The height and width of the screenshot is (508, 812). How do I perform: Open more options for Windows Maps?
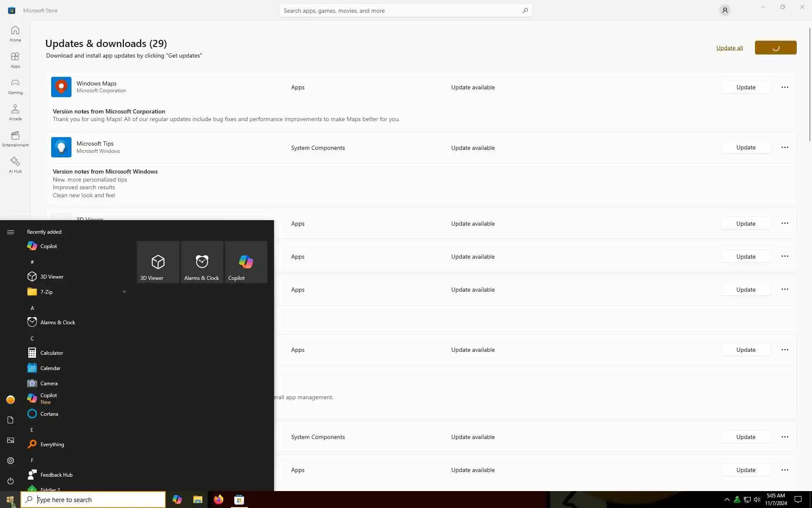click(x=785, y=87)
